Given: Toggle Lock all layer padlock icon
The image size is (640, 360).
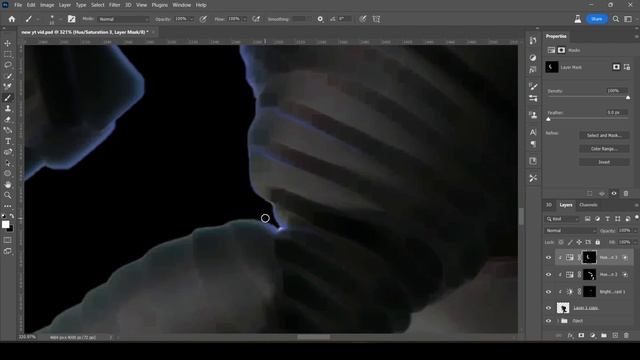Looking at the screenshot, I should pyautogui.click(x=598, y=242).
